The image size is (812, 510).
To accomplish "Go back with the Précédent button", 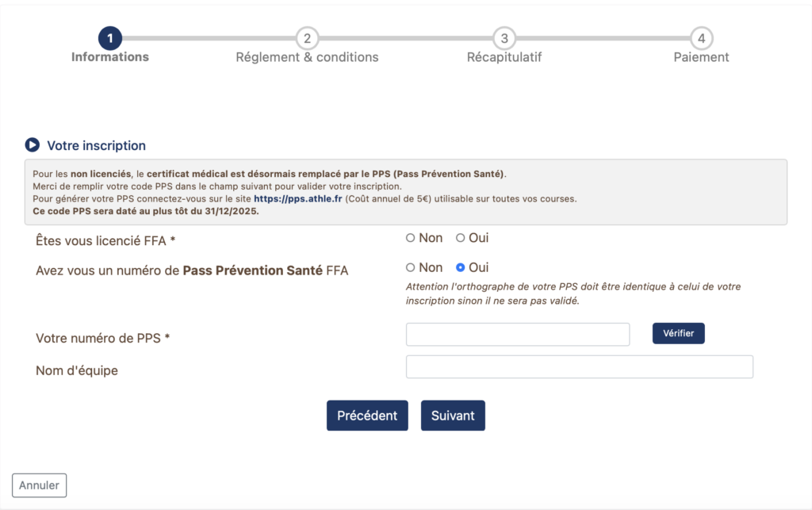I will pos(367,416).
